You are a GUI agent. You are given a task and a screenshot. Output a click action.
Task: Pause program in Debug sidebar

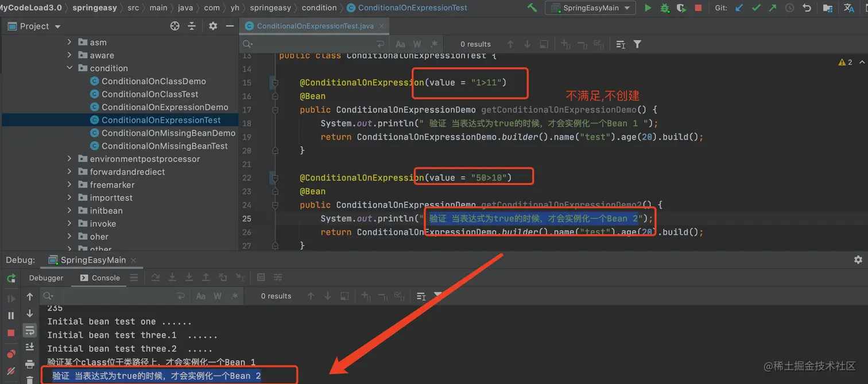tap(11, 315)
